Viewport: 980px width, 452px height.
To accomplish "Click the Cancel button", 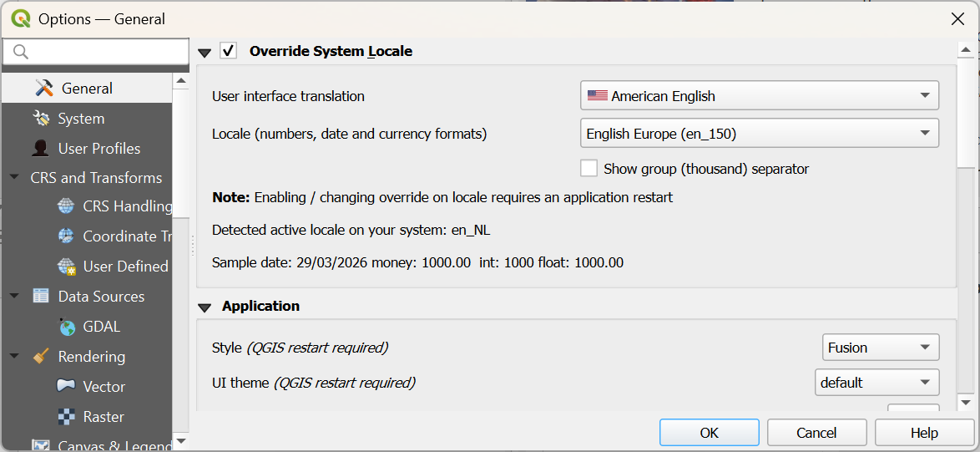I will click(816, 433).
